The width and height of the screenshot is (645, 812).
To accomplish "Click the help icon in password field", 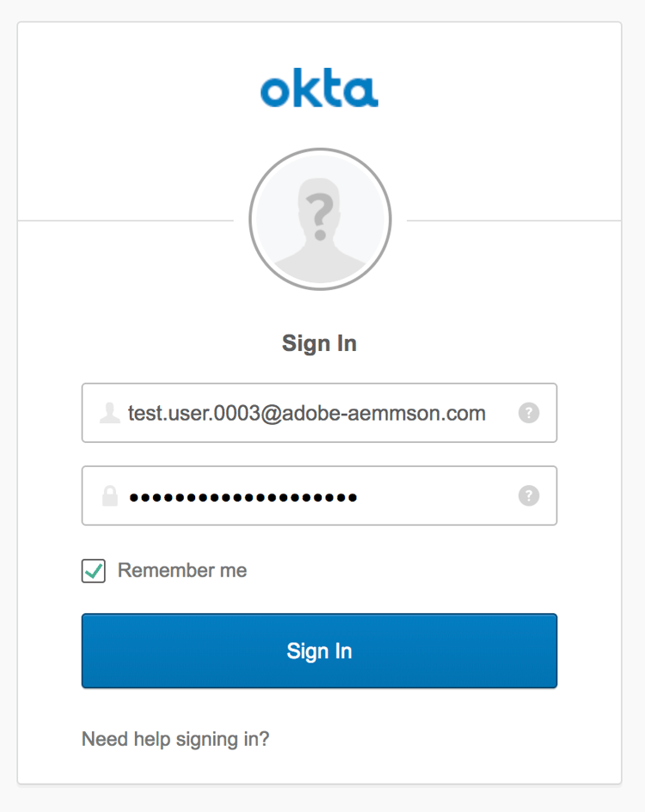I will (x=529, y=495).
